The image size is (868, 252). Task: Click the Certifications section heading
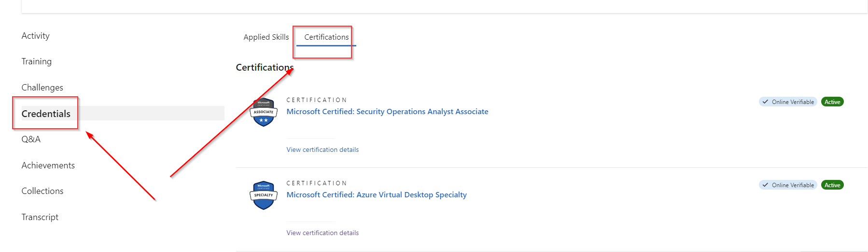[265, 67]
